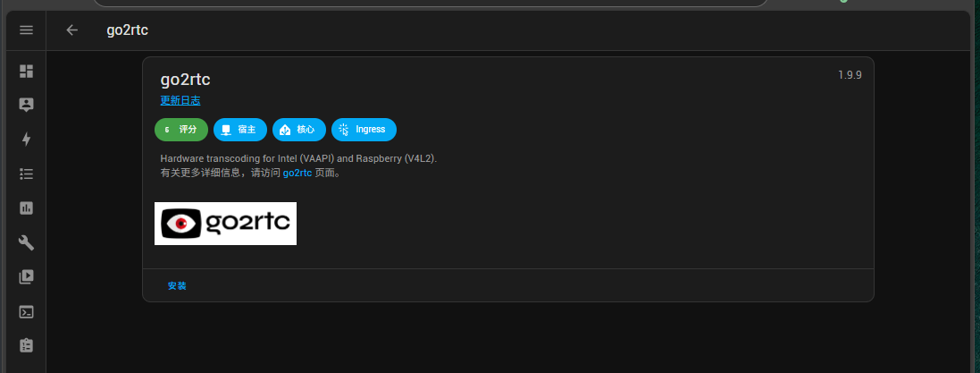Follow the blue go2rtc page link
Viewport: 980px width, 373px height.
297,174
